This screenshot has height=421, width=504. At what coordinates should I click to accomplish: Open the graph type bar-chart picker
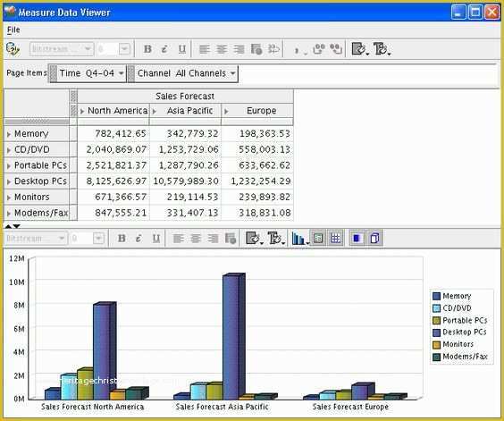click(x=300, y=239)
